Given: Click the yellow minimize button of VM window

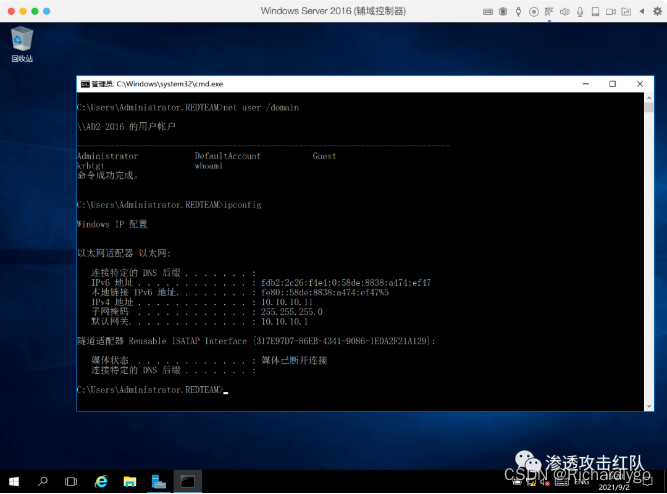Looking at the screenshot, I should 23,11.
